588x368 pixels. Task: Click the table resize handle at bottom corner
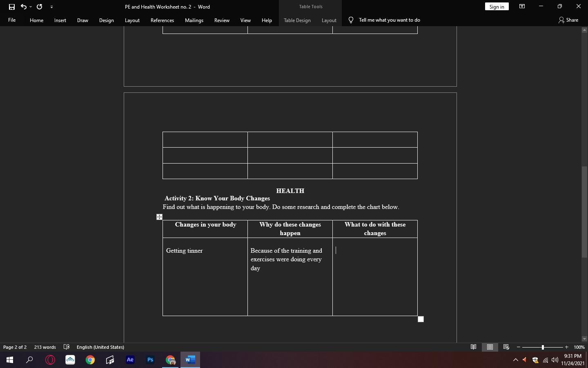click(x=421, y=319)
